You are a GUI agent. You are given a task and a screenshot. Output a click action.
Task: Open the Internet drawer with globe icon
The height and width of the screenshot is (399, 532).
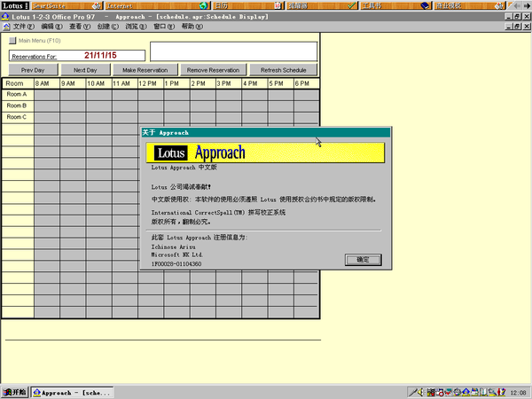(x=158, y=6)
